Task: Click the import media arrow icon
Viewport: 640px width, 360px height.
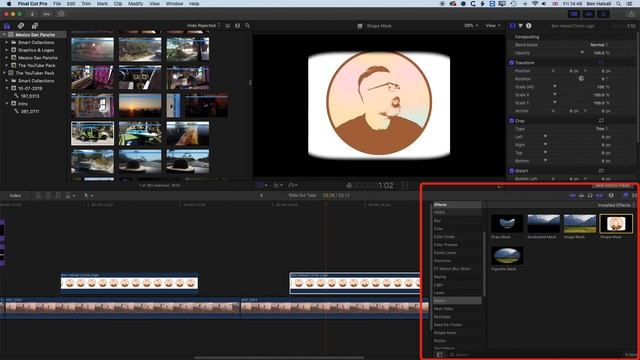Action: (32, 14)
